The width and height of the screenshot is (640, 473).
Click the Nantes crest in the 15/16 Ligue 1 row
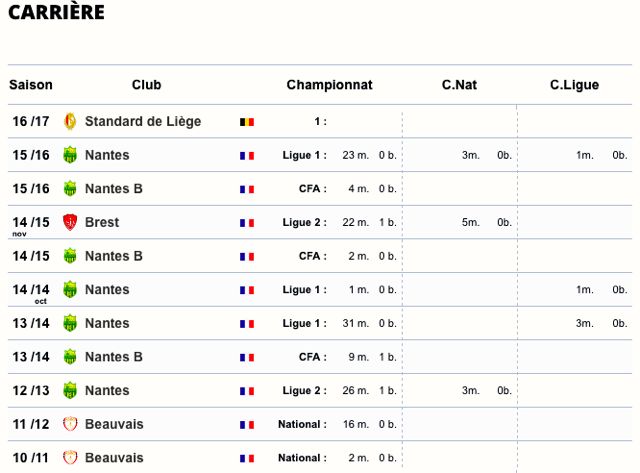[70, 155]
